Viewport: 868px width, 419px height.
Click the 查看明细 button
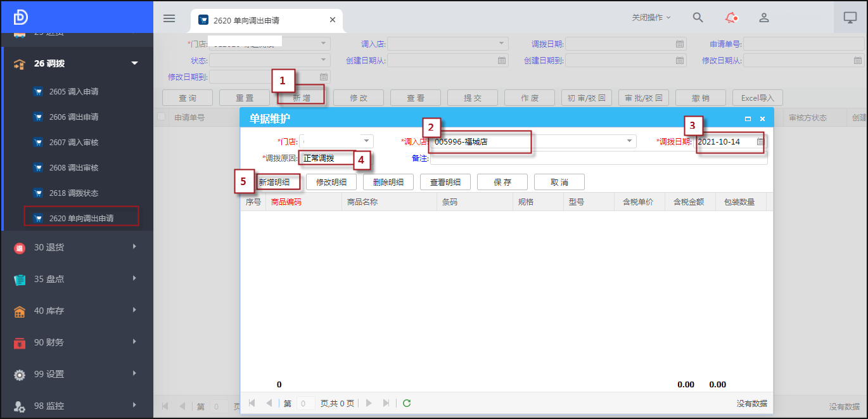(x=445, y=182)
